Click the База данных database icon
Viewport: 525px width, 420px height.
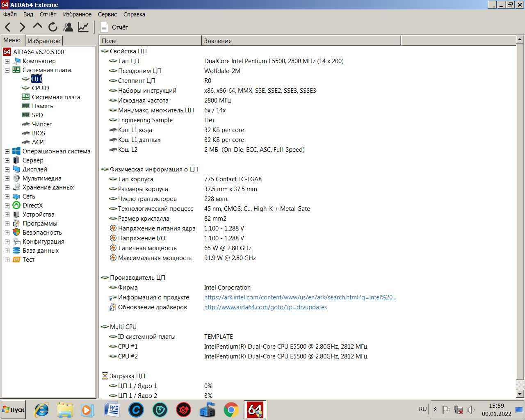pos(16,251)
